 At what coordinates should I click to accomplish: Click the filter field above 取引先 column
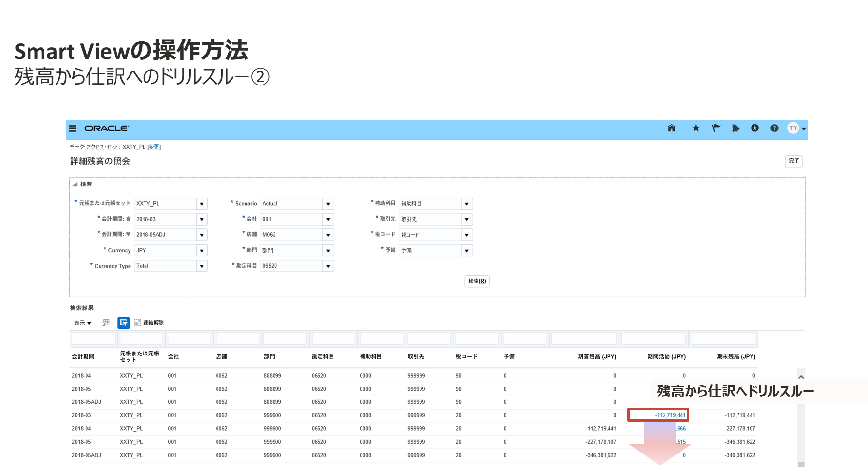429,339
